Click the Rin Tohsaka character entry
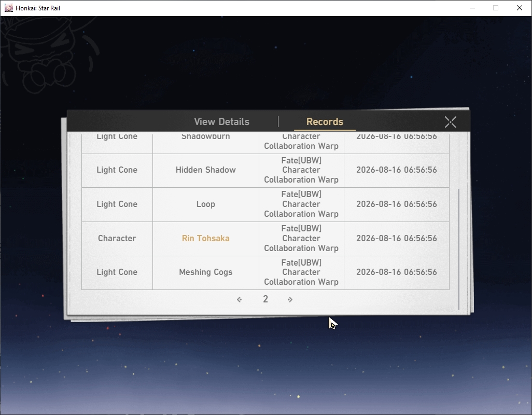 pos(206,238)
